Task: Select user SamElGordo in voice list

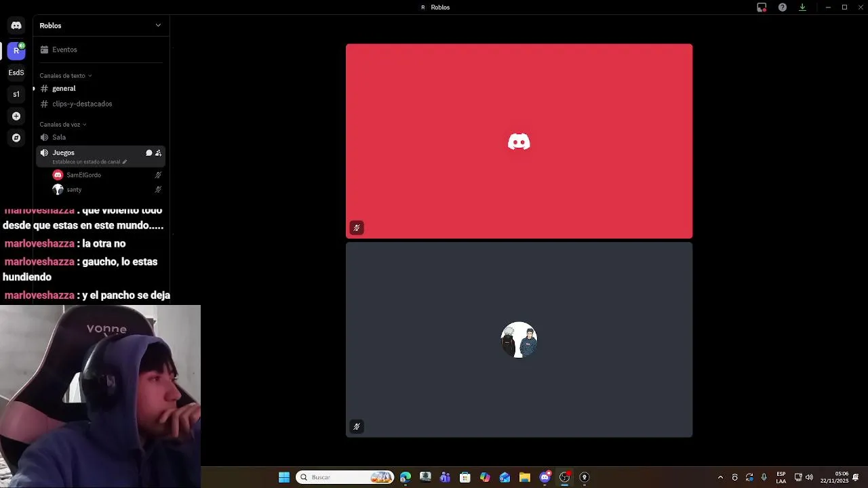Action: pyautogui.click(x=83, y=175)
